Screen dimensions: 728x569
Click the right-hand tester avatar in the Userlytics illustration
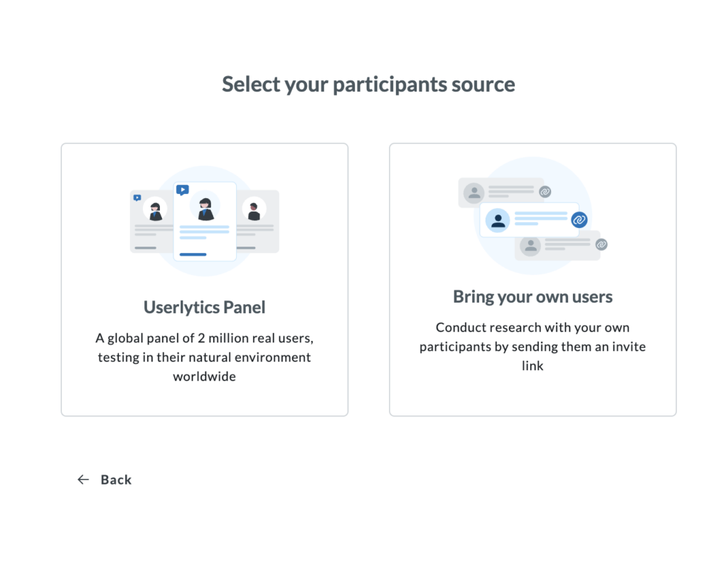pyautogui.click(x=254, y=209)
